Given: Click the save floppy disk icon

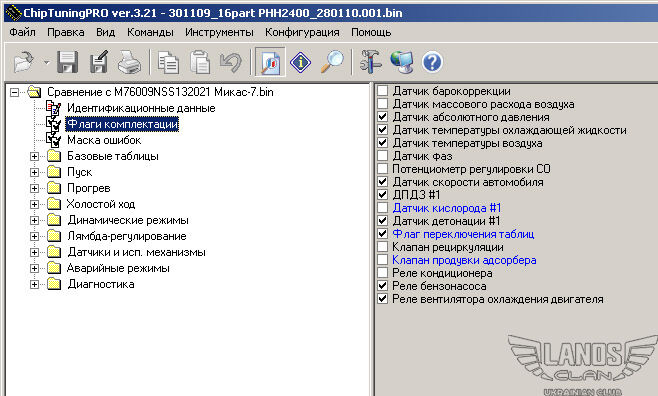Looking at the screenshot, I should (67, 62).
